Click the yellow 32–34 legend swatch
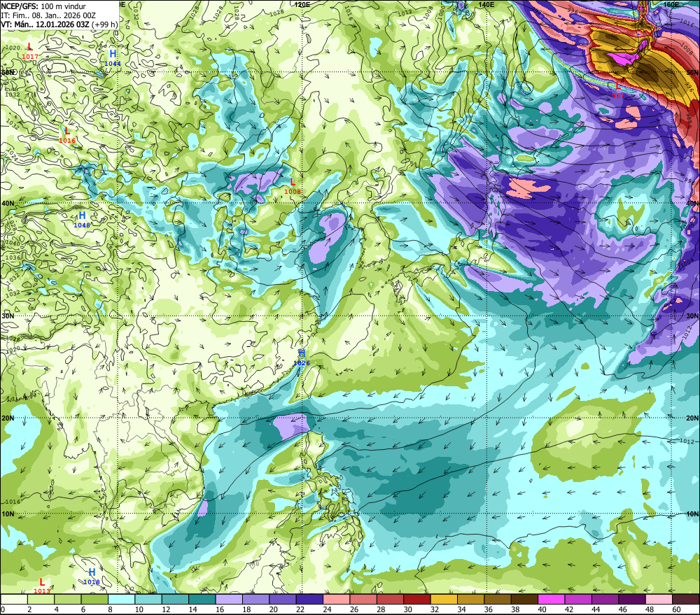Viewport: 700px width, 615px height. tap(444, 600)
